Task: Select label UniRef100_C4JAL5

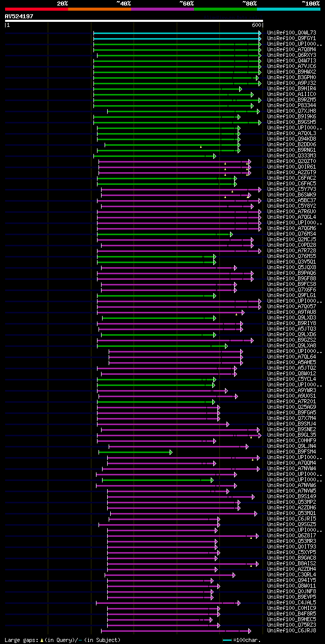Action: [291, 603]
